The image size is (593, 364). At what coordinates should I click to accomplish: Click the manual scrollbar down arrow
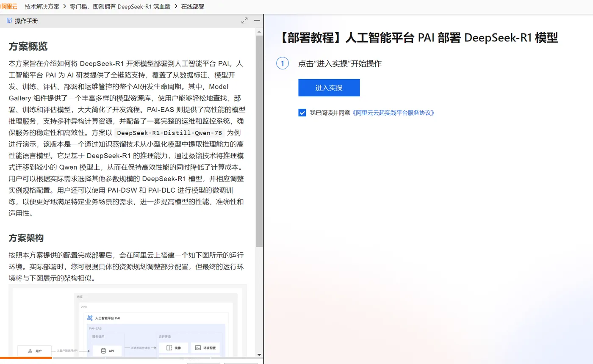pos(259,355)
